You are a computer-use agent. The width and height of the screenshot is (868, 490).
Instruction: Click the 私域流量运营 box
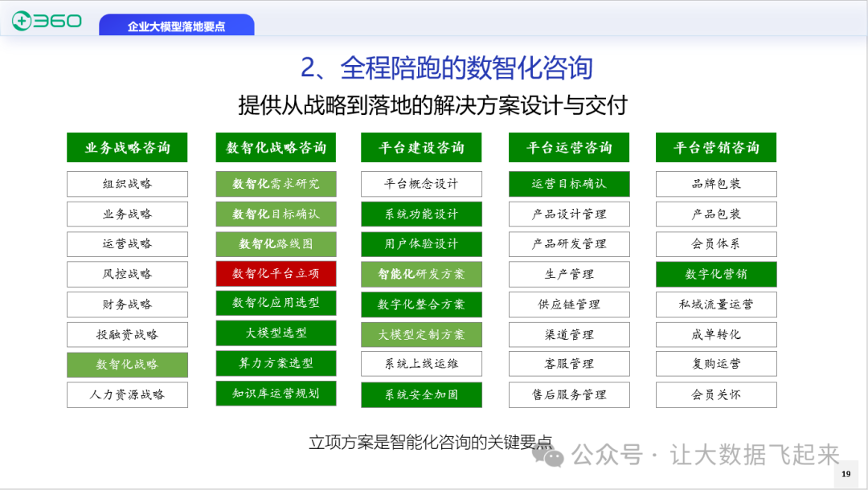tap(716, 304)
